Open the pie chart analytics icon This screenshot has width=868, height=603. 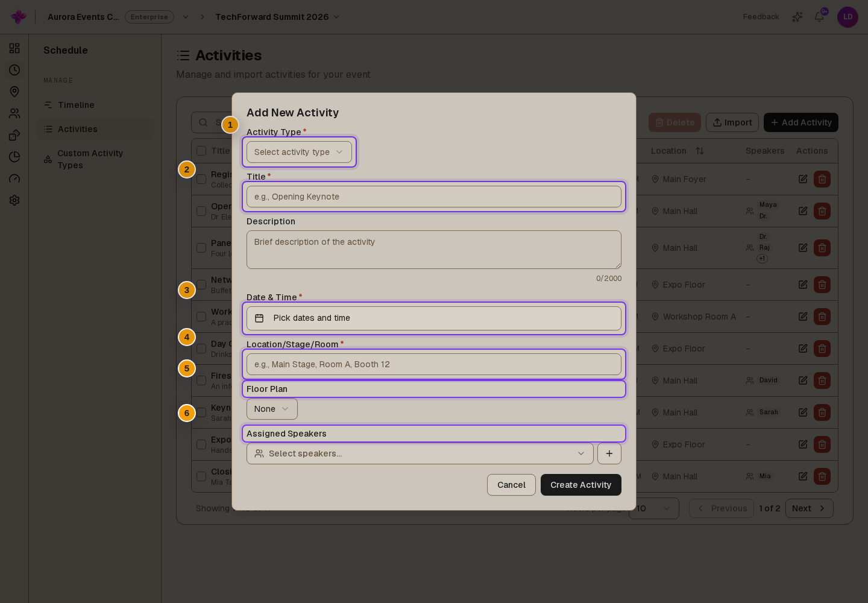click(x=14, y=157)
